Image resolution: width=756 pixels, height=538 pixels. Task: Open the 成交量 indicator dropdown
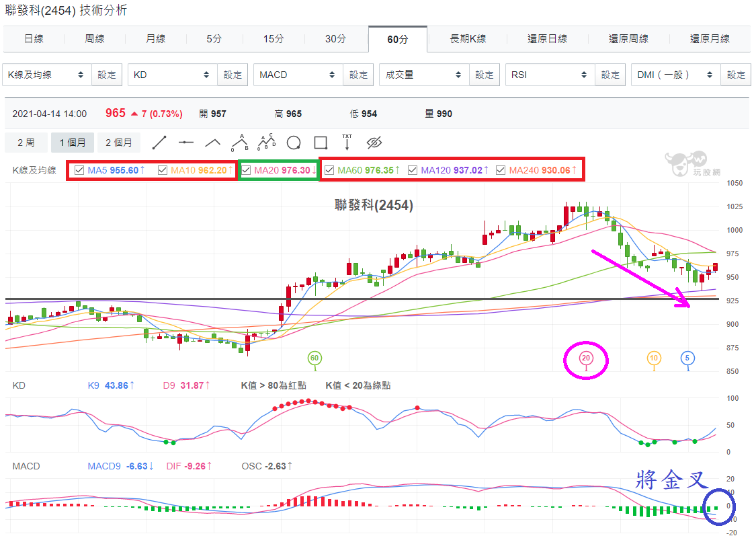point(424,75)
